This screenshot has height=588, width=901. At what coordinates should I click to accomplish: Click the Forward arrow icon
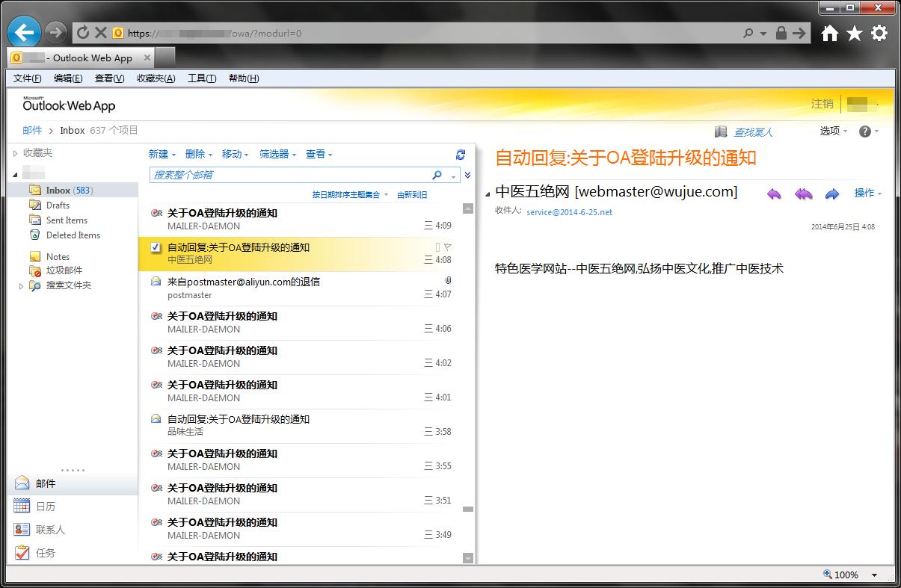pos(831,194)
